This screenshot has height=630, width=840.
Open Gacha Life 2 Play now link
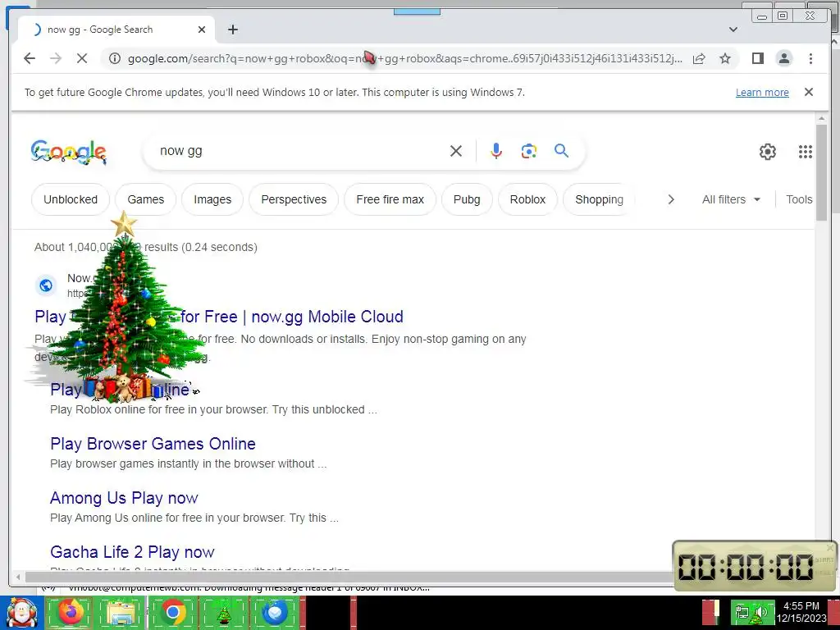pos(132,552)
